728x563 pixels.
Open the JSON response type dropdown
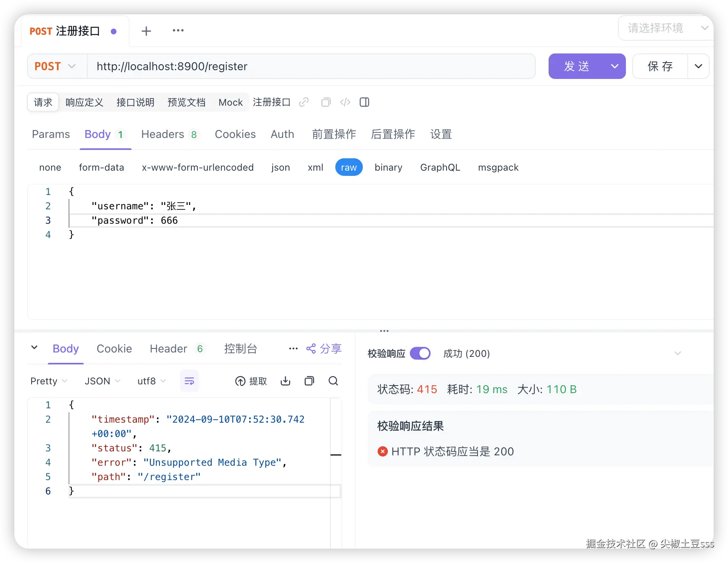coord(102,381)
